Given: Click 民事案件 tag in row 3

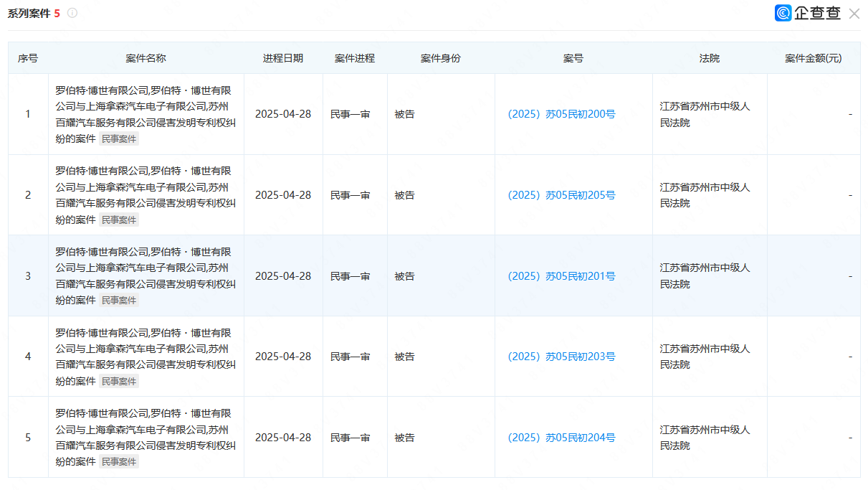Looking at the screenshot, I should click(x=119, y=301).
